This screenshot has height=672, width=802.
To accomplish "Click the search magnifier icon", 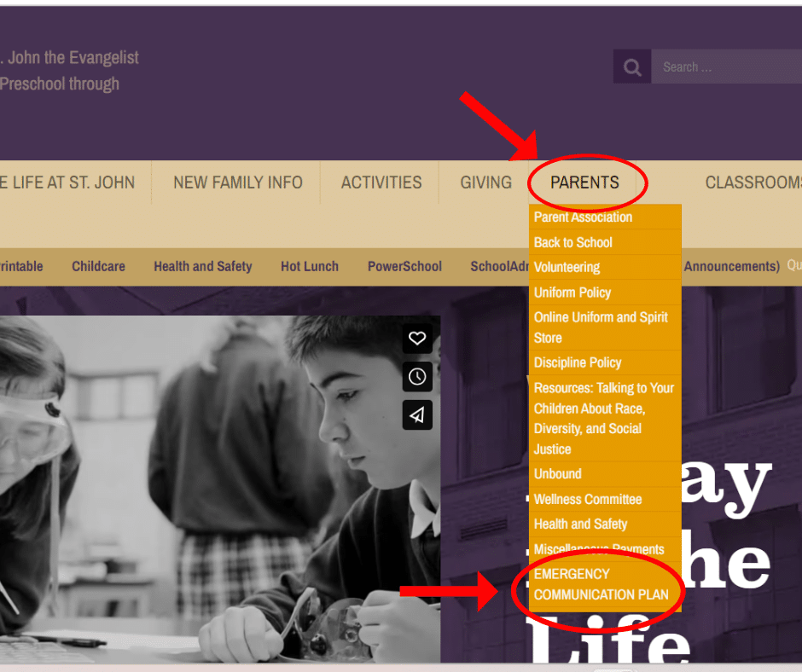I will (632, 67).
